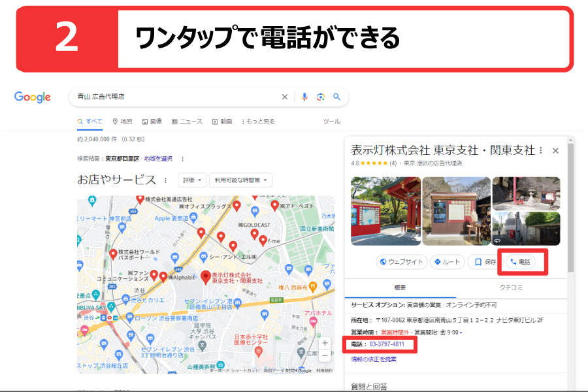Click the 国立新美術館 map label

pos(317,229)
